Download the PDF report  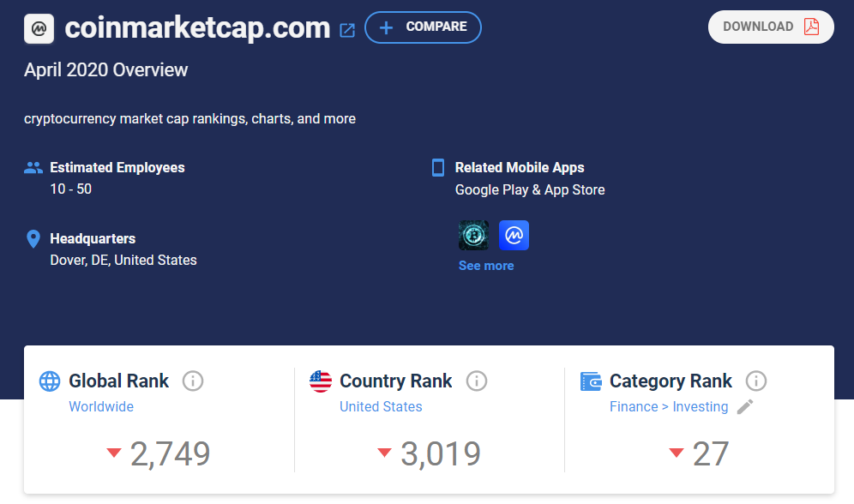(x=771, y=27)
